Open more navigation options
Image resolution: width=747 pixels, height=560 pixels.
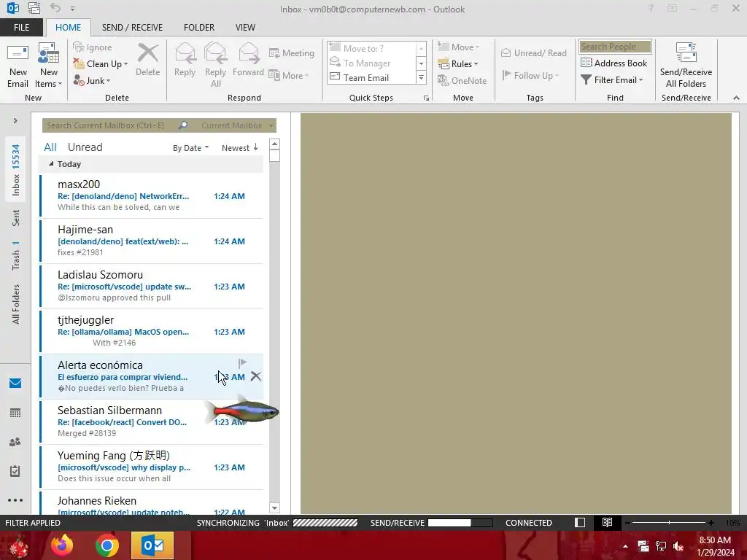coord(15,500)
